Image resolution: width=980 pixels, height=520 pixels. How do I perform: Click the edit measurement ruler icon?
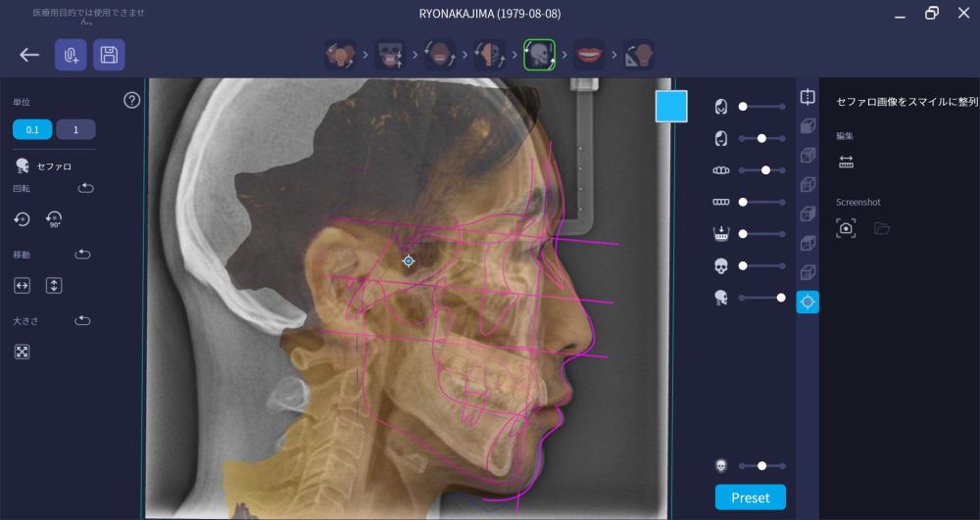coord(846,163)
